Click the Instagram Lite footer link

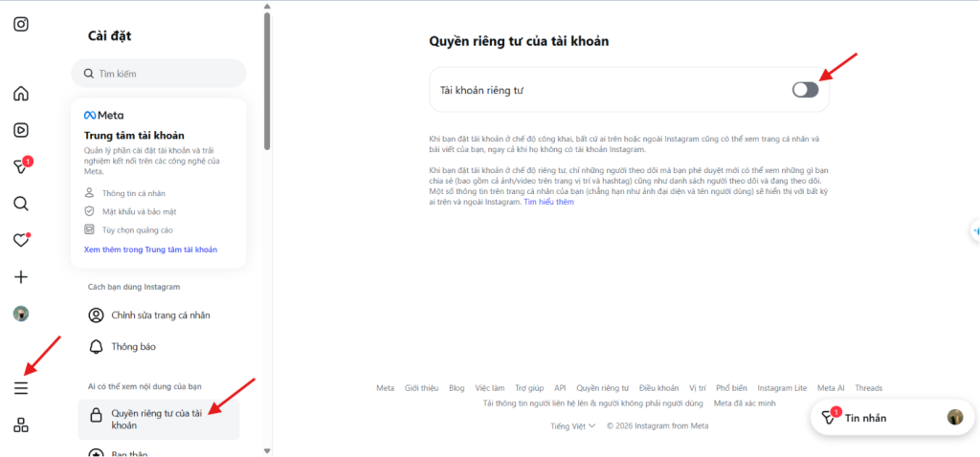point(782,388)
